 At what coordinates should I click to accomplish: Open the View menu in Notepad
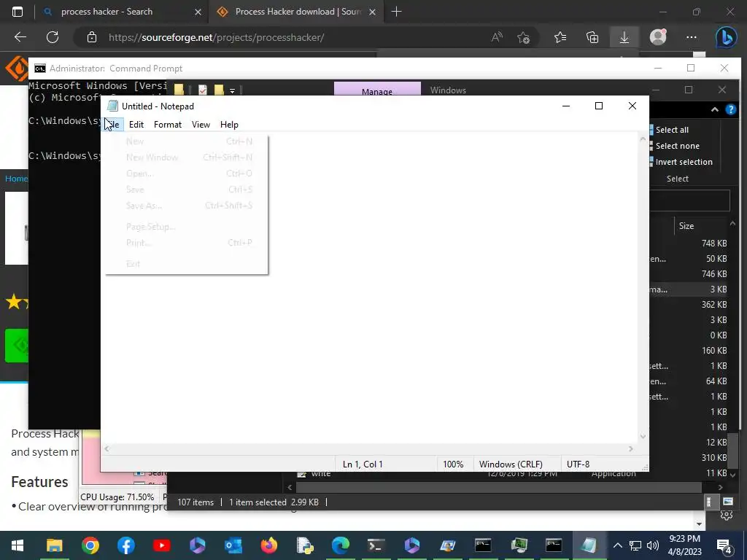click(201, 124)
